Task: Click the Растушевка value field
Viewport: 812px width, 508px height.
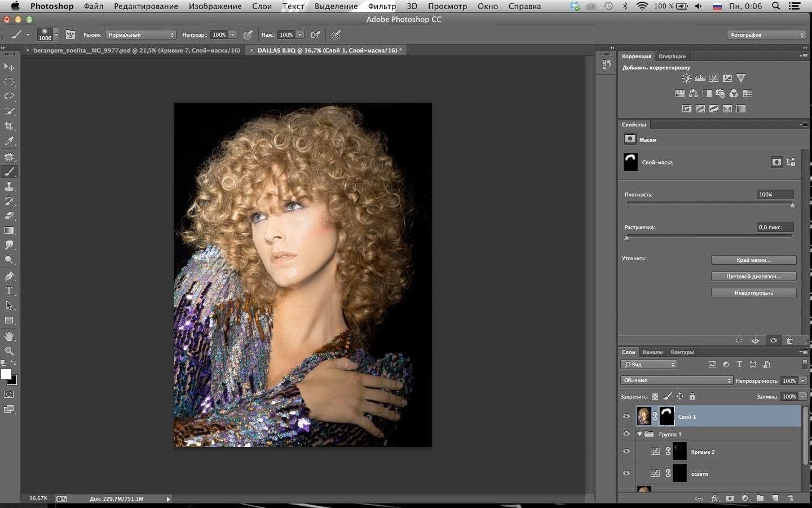Action: [775, 227]
